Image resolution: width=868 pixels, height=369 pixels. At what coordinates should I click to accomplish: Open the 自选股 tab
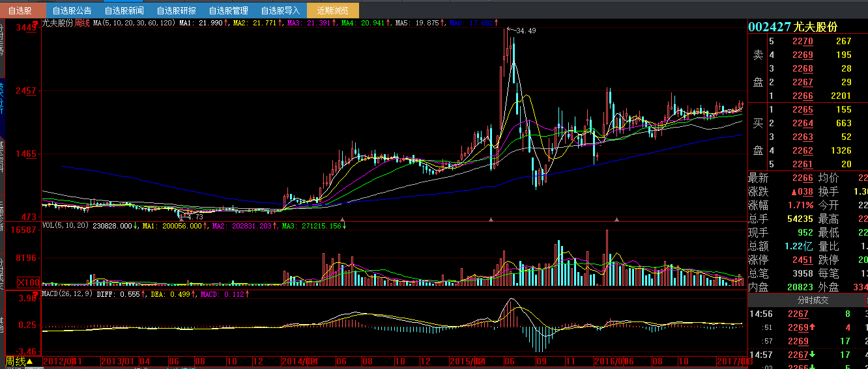[x=23, y=10]
